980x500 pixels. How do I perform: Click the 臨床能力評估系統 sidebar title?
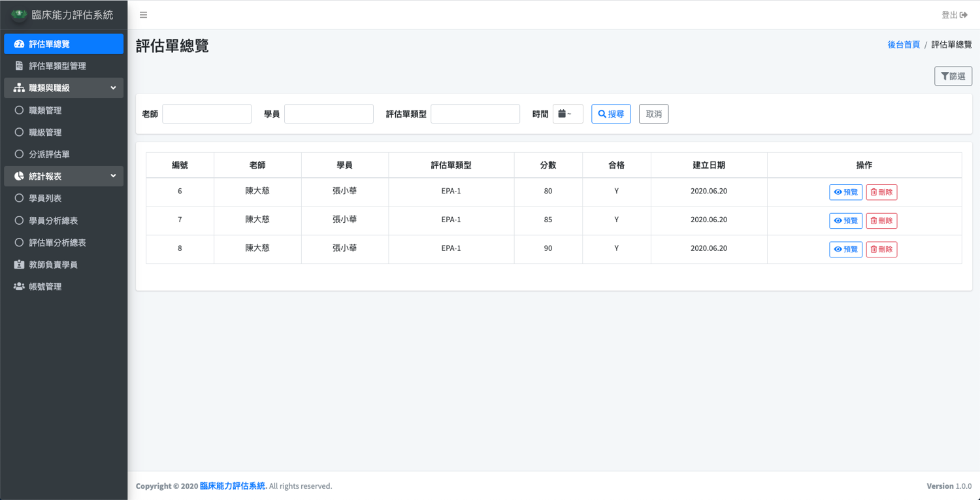(x=73, y=14)
